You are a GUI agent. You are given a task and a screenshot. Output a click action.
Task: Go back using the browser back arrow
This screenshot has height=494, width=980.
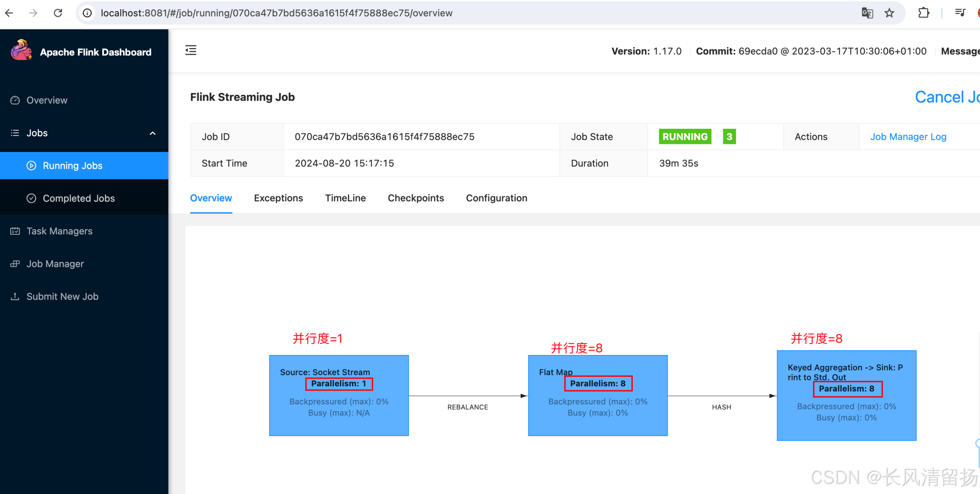[x=9, y=13]
